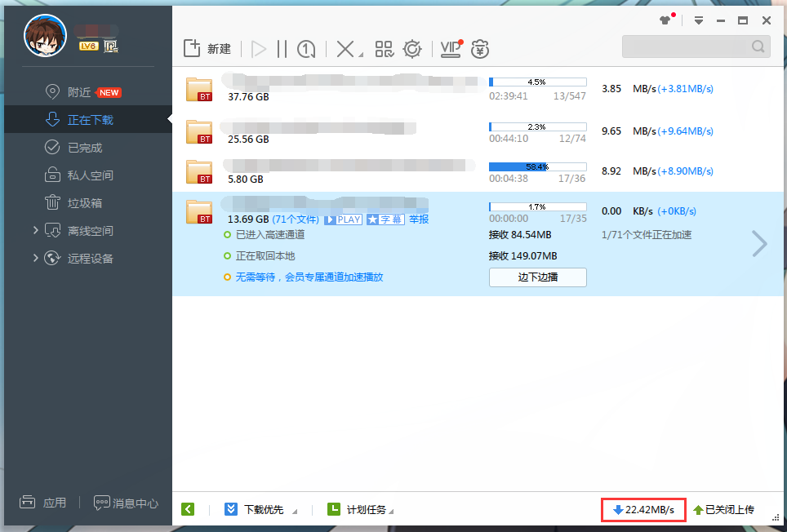Pause downloads using the toolbar pause icon
The image size is (787, 532).
pyautogui.click(x=282, y=49)
